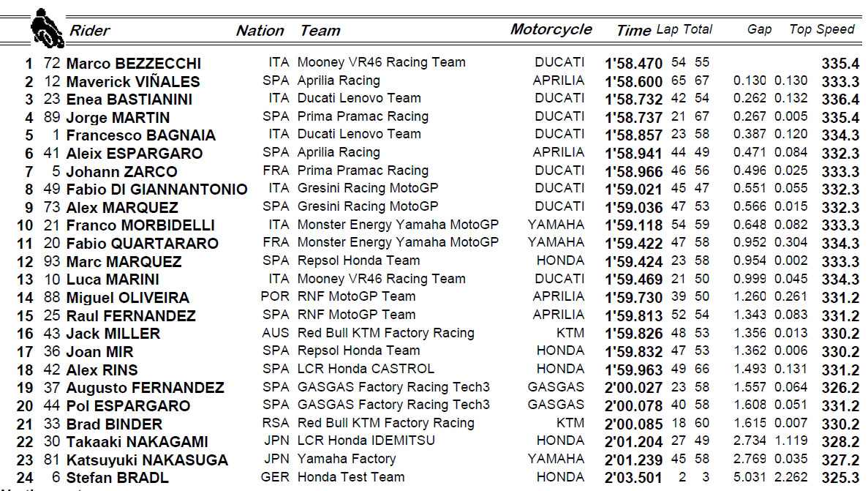Click Katsuyuki NAKASUGA's Yamaha Factory team
The height and width of the screenshot is (491, 868).
[347, 459]
